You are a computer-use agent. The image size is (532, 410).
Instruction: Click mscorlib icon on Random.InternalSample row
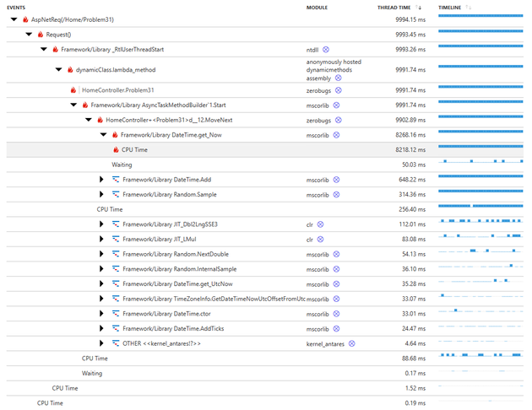(x=336, y=269)
